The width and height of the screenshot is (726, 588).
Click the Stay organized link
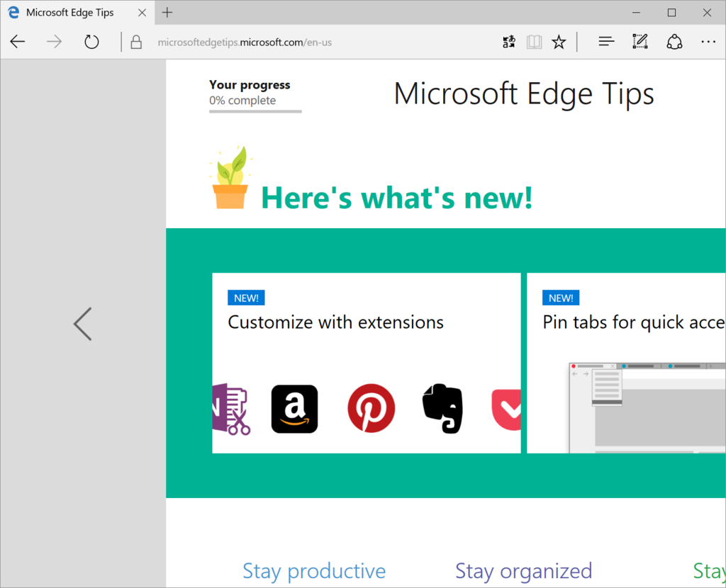pyautogui.click(x=523, y=571)
